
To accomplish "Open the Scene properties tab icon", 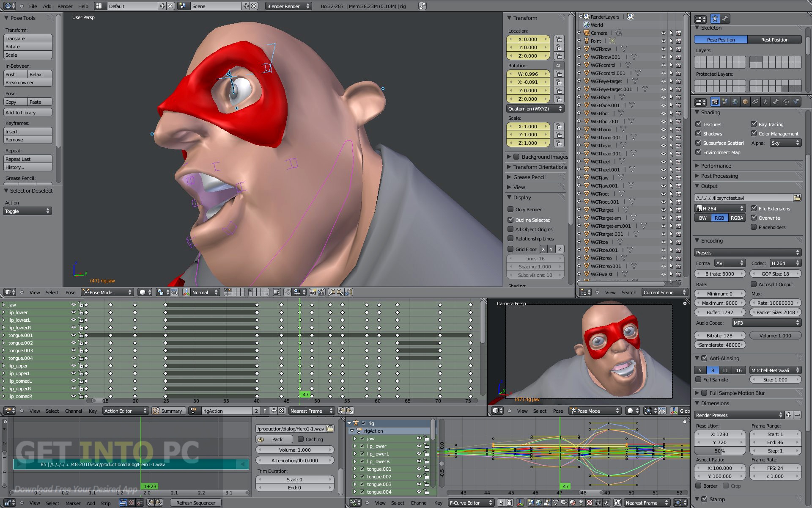I will [725, 102].
